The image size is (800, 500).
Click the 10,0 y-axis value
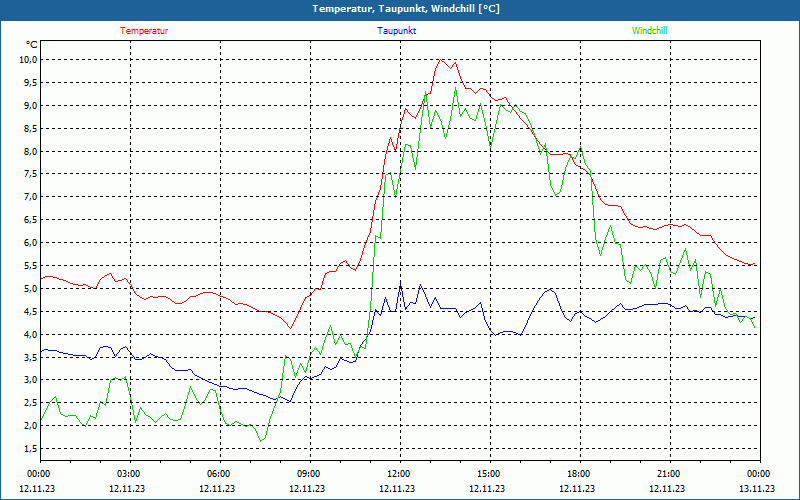tap(29, 60)
